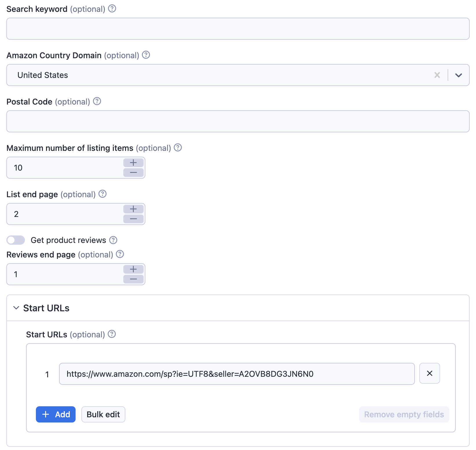476x450 pixels.
Task: Collapse the Start URLs section
Action: tap(16, 308)
